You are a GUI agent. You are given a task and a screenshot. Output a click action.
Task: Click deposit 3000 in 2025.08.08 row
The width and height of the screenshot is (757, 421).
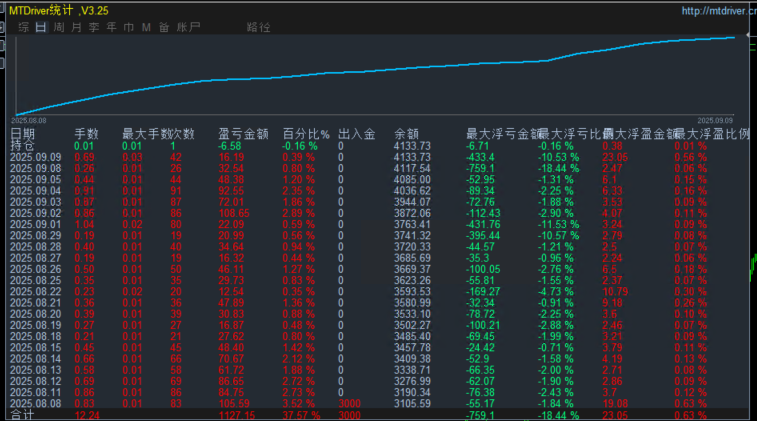350,404
